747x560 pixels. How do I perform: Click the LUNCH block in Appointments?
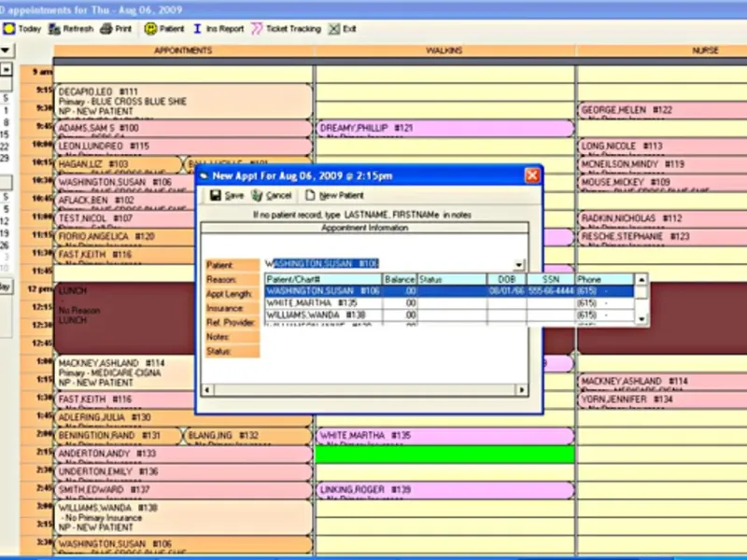(x=125, y=318)
